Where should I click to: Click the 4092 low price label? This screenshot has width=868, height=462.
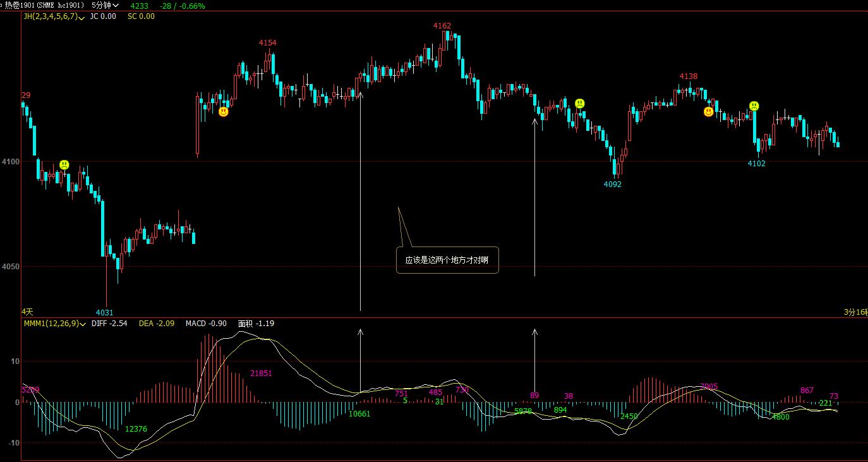(x=612, y=185)
